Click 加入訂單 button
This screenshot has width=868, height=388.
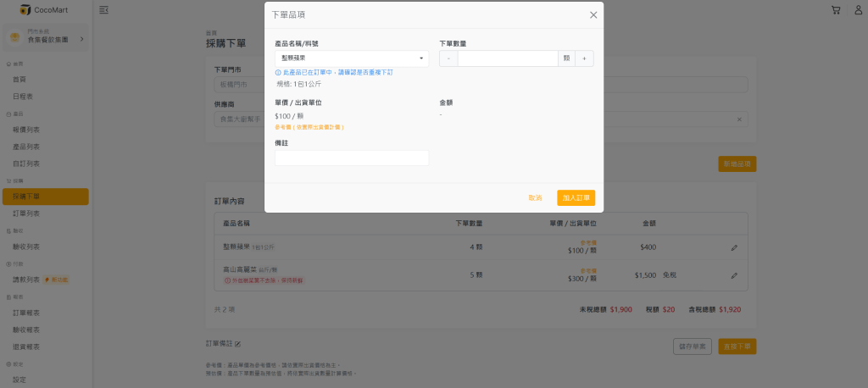tap(576, 197)
